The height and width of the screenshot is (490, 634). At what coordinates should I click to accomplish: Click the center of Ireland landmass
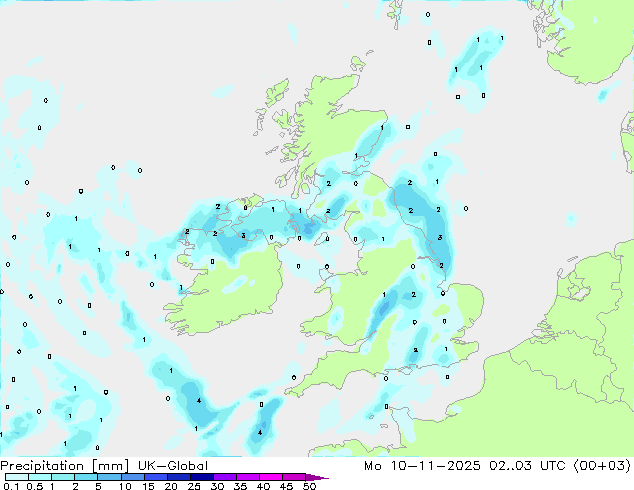[x=232, y=289]
